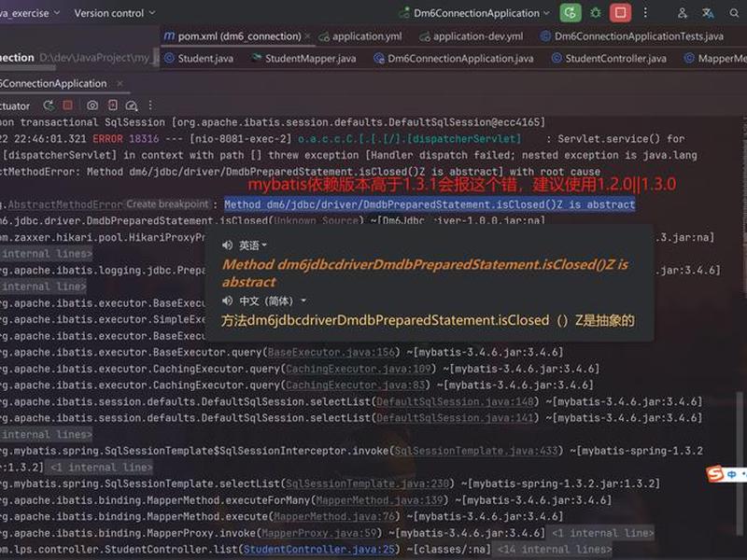
Task: Expand <1 internal line> after MapperProxy.java:59
Action: point(602,533)
